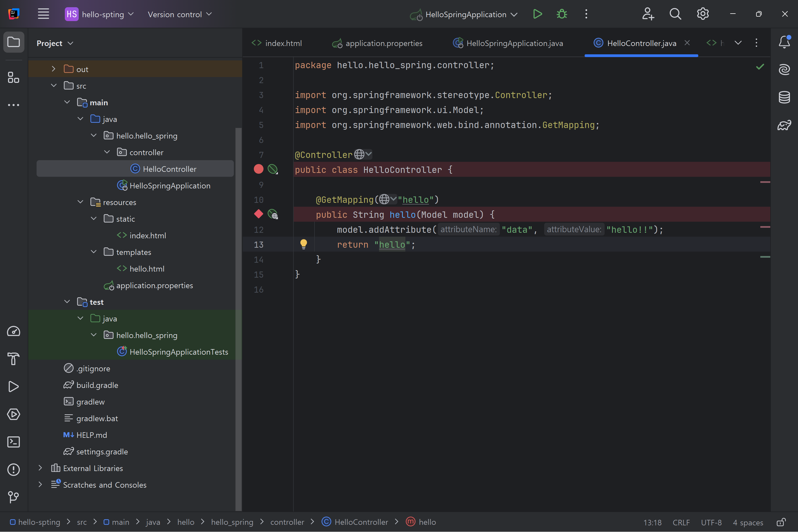Viewport: 798px width, 532px height.
Task: Expand the out folder
Action: coord(53,69)
